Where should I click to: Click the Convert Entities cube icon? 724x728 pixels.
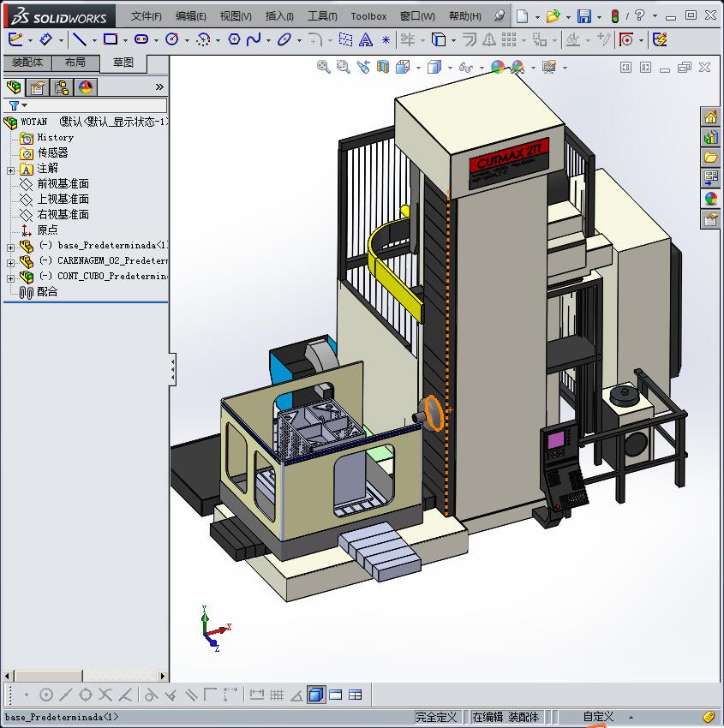pos(439,40)
